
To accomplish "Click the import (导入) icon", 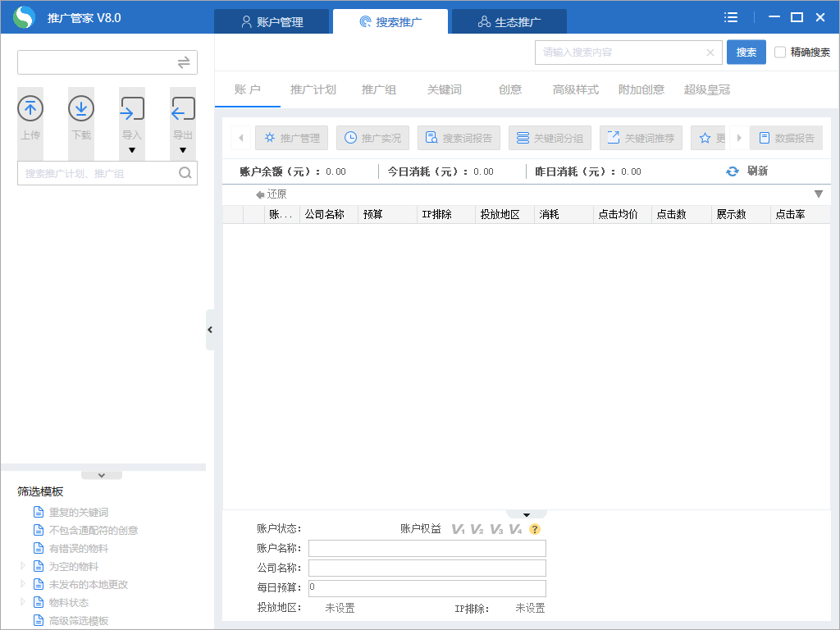I will pos(132,109).
